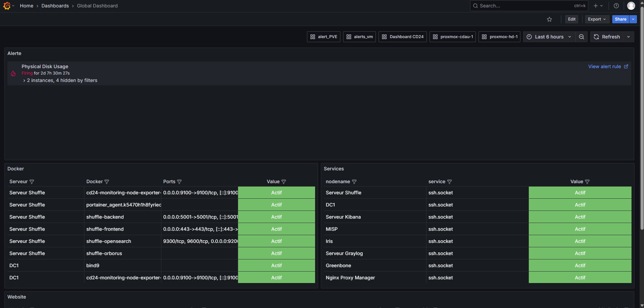
Task: Click the shuffle-orborus cell
Action: pos(123,253)
